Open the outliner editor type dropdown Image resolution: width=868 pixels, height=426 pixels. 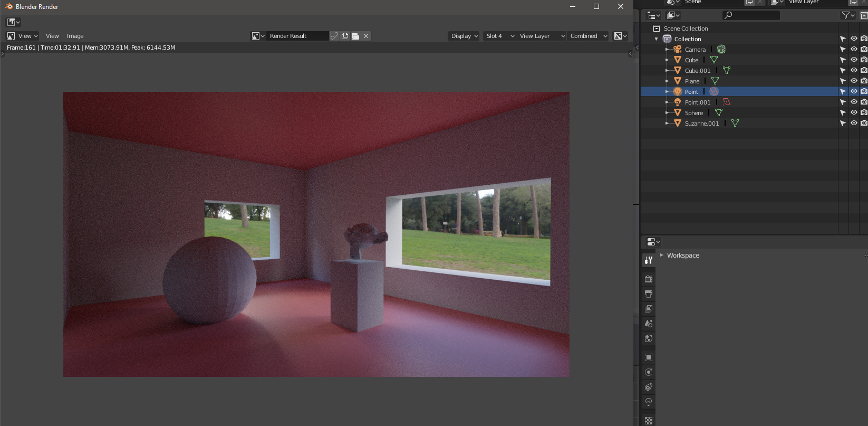(x=654, y=15)
